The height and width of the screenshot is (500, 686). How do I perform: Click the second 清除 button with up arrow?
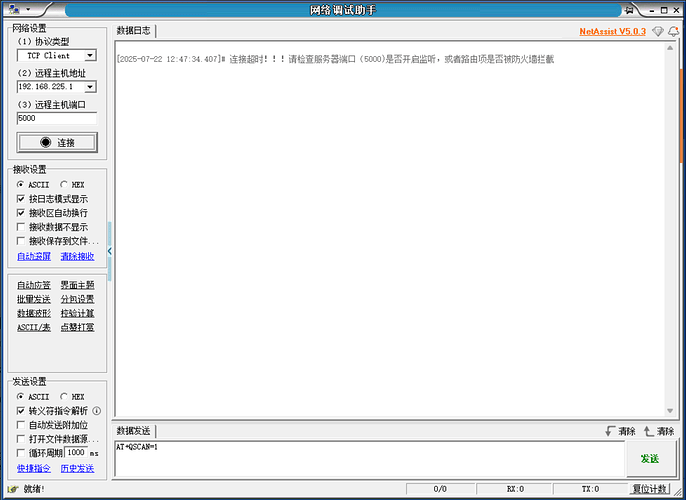pyautogui.click(x=658, y=431)
